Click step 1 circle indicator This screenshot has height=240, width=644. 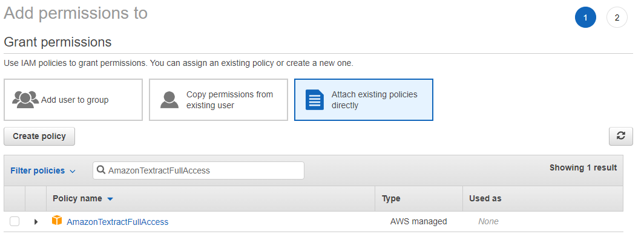[x=585, y=18]
